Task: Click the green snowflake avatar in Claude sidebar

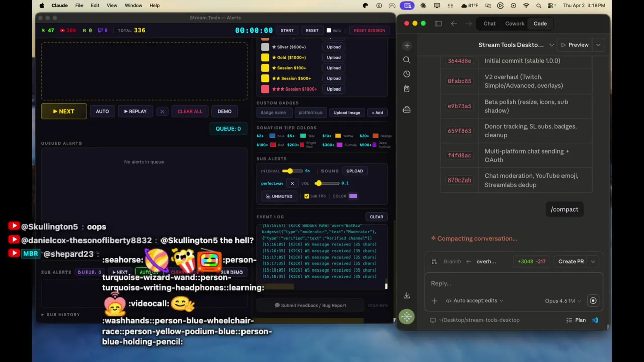Action: (x=407, y=317)
